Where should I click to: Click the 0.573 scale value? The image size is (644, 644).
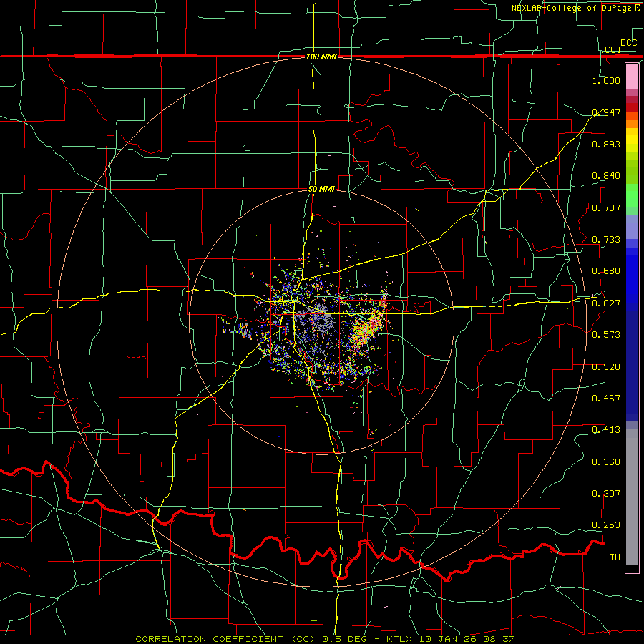(x=606, y=335)
